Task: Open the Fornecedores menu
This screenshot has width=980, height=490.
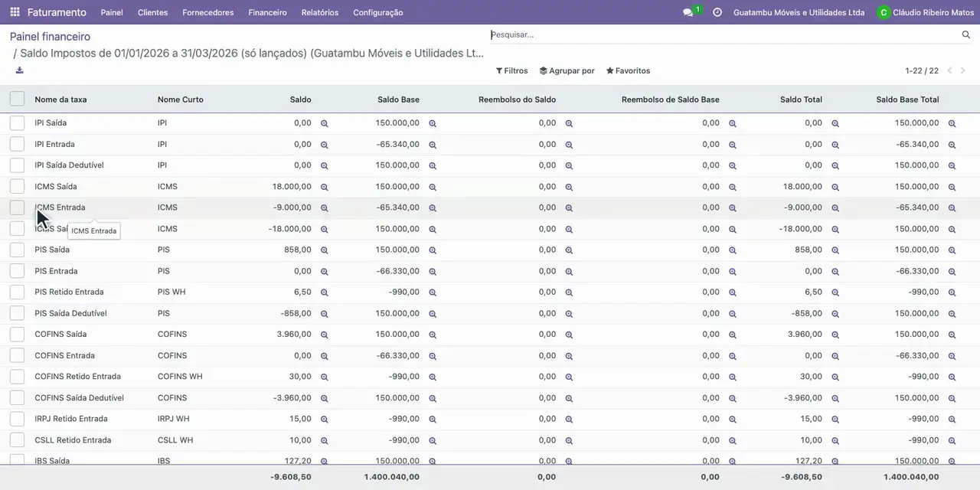Action: tap(208, 12)
